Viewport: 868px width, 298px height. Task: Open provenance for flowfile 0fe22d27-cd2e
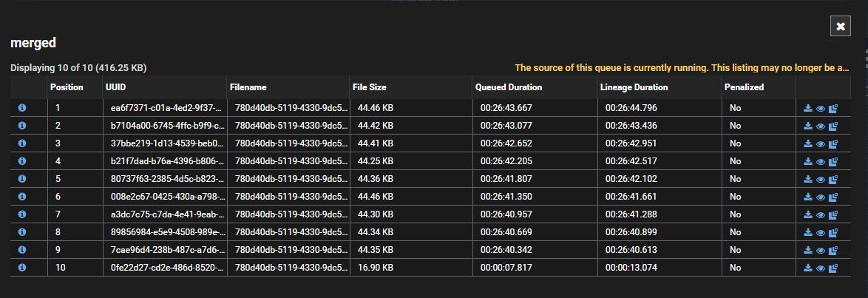(833, 268)
